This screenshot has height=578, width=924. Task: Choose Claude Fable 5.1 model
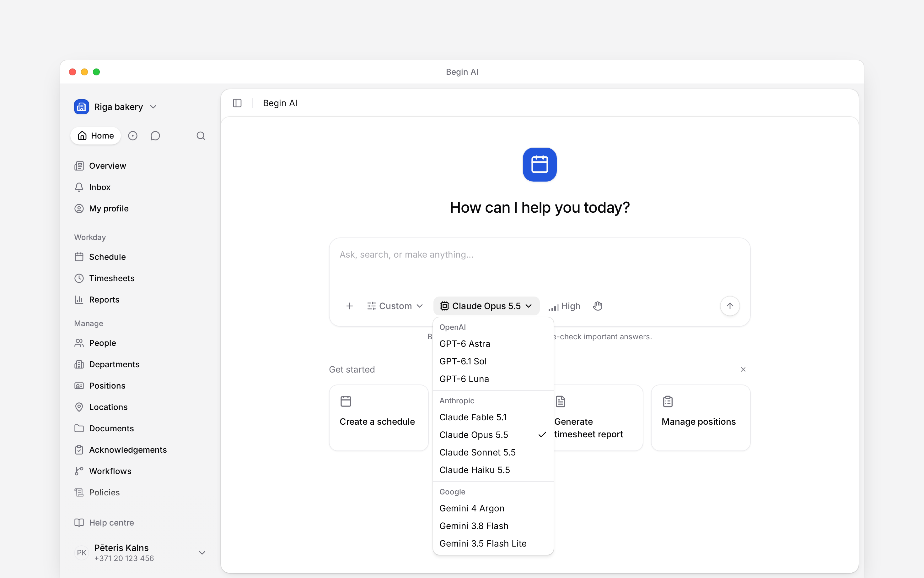493,417
